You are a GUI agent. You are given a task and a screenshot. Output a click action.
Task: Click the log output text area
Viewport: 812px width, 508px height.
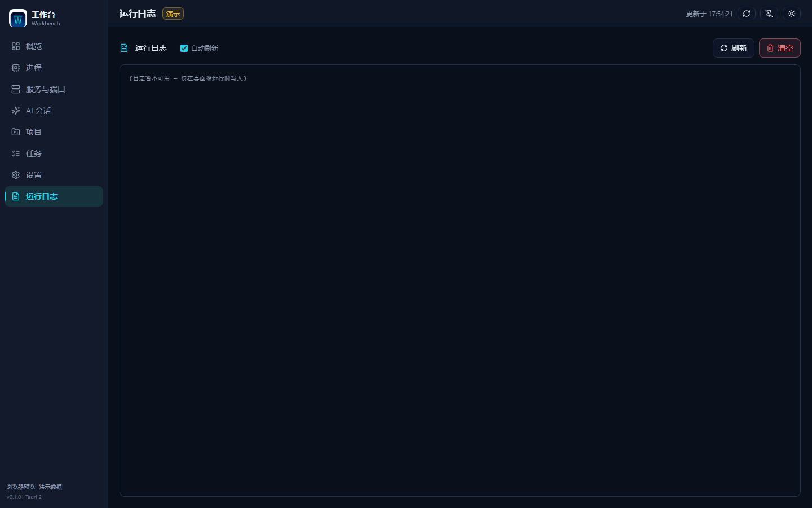point(460,281)
